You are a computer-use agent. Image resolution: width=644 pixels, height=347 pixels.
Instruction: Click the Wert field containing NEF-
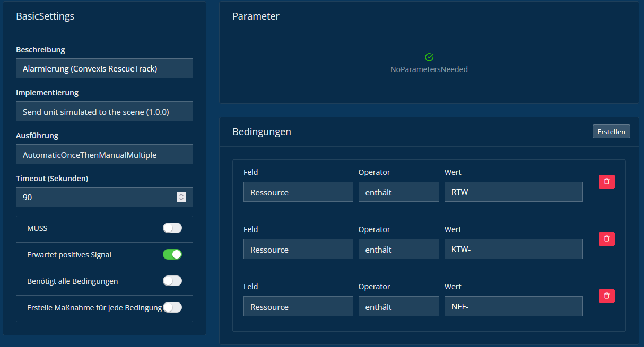click(513, 307)
